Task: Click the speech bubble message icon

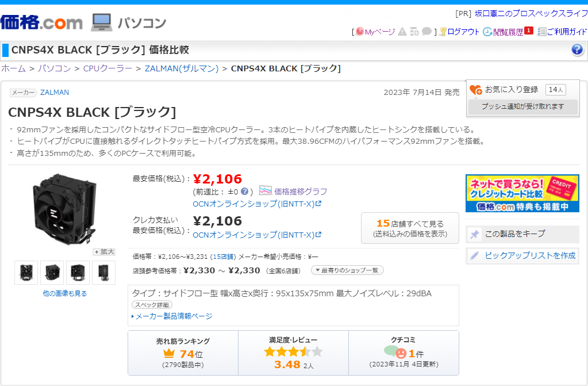Action: pyautogui.click(x=426, y=31)
